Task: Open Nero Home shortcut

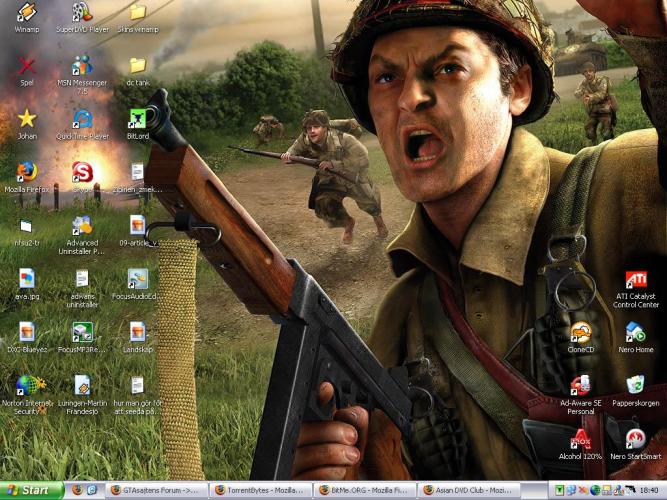Action: [x=635, y=333]
